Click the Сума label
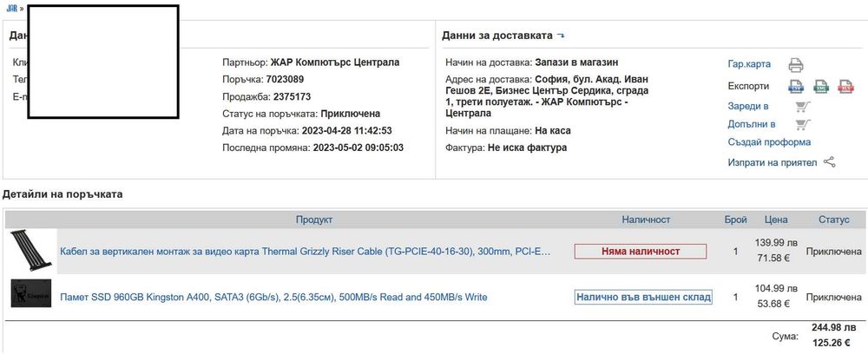Viewport: 868px width, 361px height. tap(785, 336)
